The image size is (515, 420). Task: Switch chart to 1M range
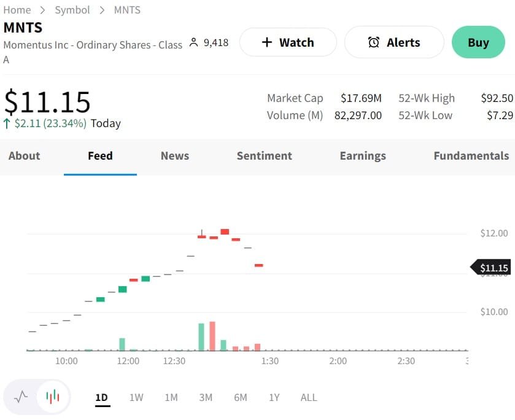point(171,397)
